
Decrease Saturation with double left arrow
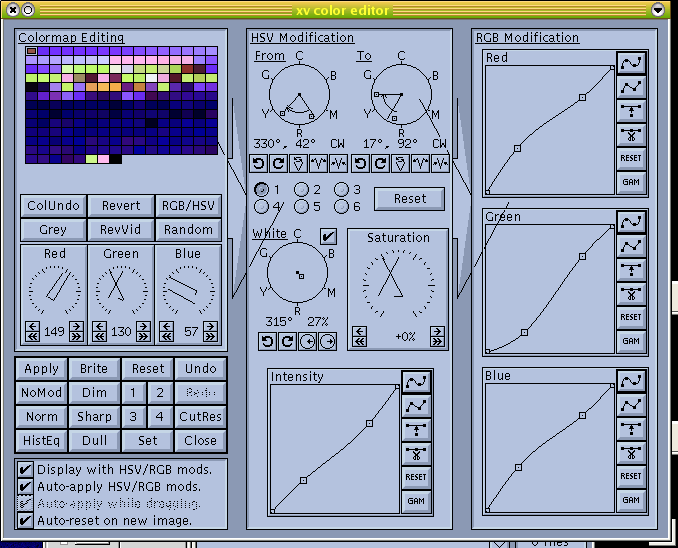360,342
